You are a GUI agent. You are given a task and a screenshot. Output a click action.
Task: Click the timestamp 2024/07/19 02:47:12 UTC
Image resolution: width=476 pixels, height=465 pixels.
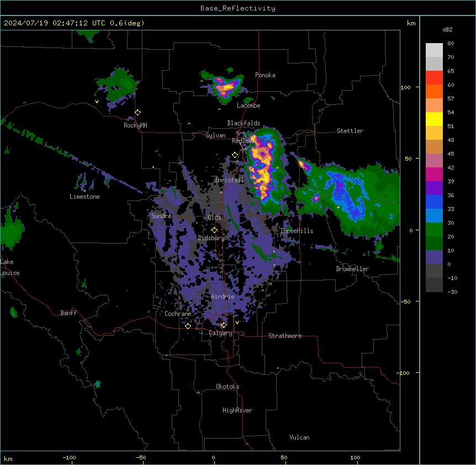pyautogui.click(x=54, y=23)
